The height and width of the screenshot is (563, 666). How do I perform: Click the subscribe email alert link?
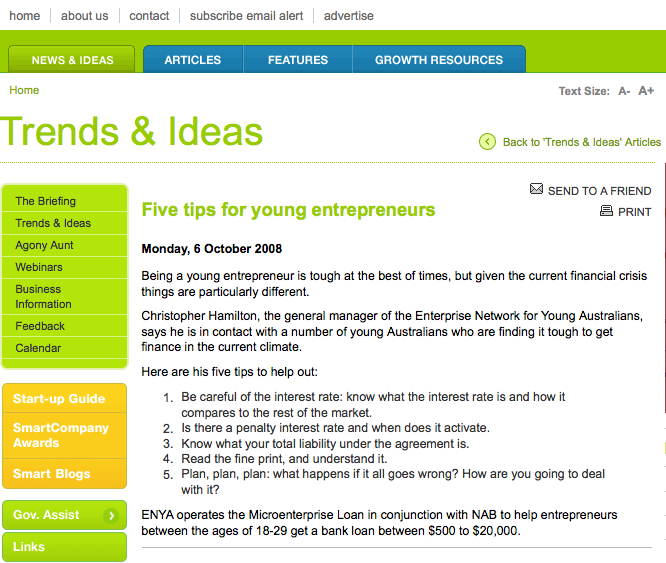246,16
